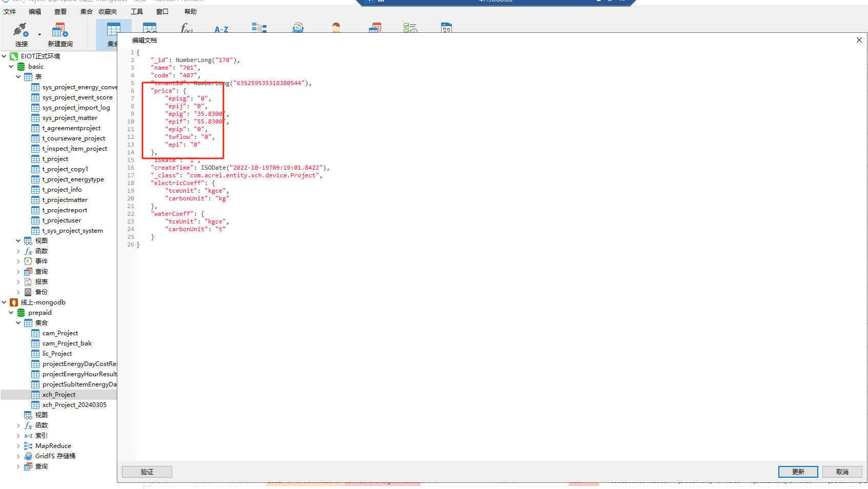Click the user icon in the toolbar
This screenshot has width=868, height=489.
(336, 28)
